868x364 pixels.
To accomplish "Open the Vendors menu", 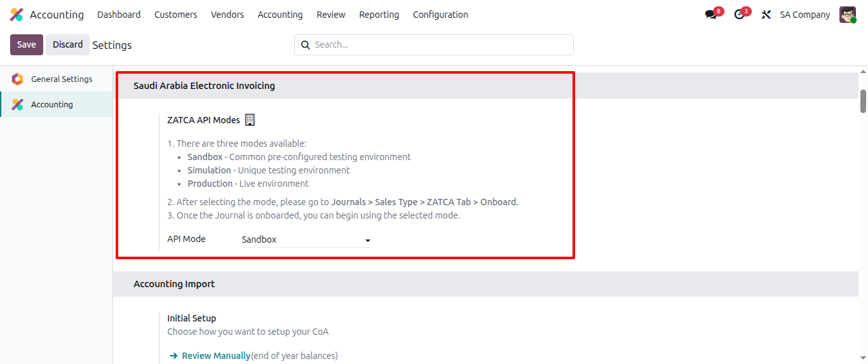I will click(x=227, y=15).
